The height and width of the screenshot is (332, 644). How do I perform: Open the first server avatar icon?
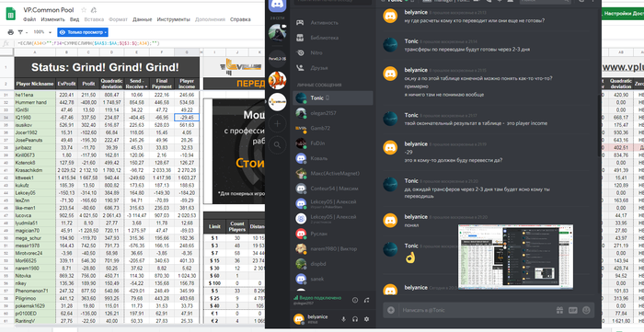(x=277, y=33)
